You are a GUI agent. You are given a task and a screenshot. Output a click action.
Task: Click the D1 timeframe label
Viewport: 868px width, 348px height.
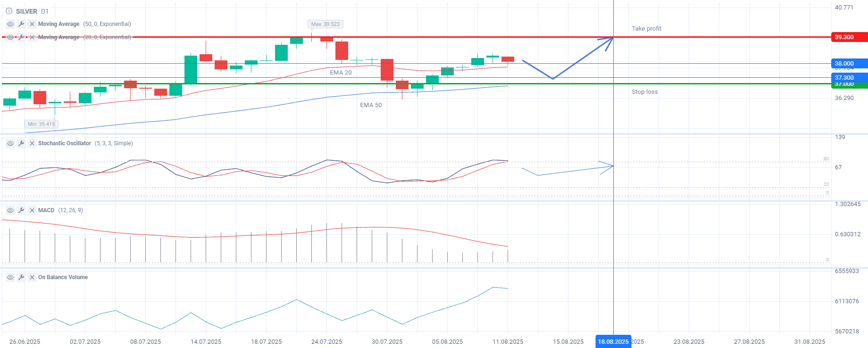point(45,11)
